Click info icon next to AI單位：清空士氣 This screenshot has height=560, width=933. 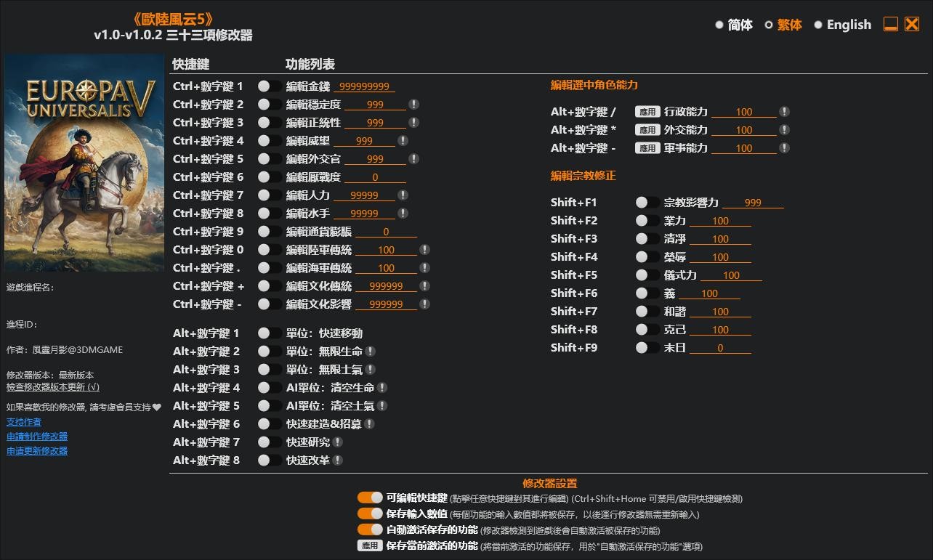381,406
